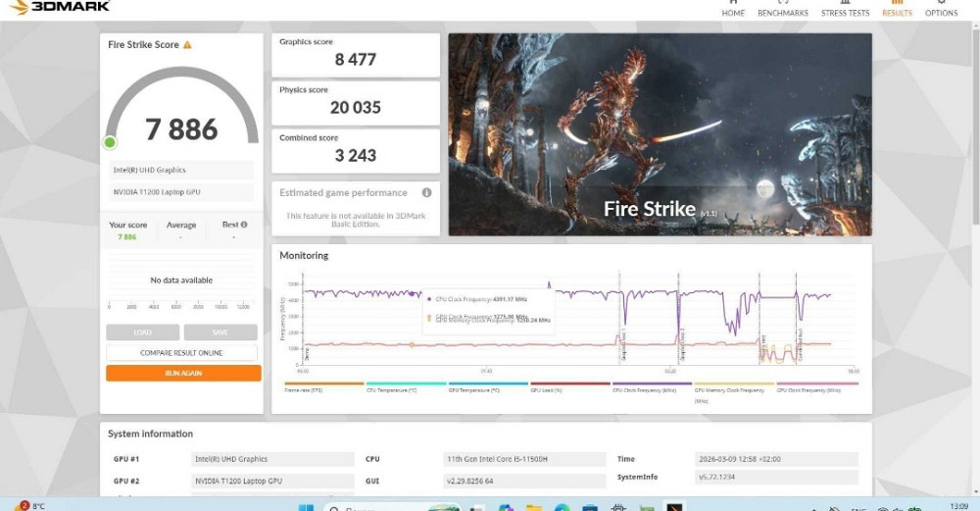Viewport: 980px width, 511px height.
Task: Open the Options tab
Action: click(x=941, y=10)
